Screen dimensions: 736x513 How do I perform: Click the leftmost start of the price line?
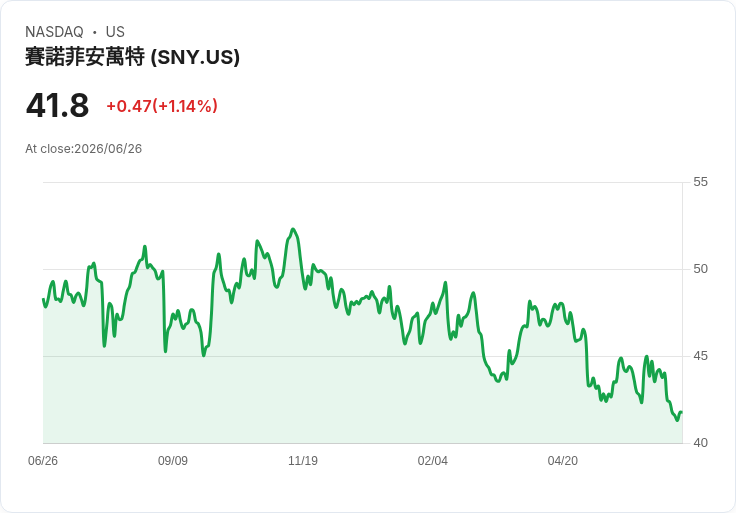pos(43,299)
